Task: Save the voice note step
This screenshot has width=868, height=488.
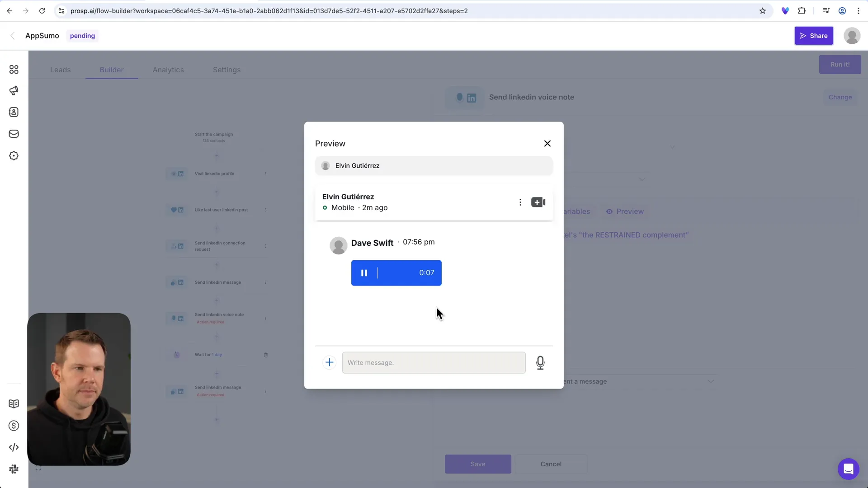Action: [x=478, y=464]
